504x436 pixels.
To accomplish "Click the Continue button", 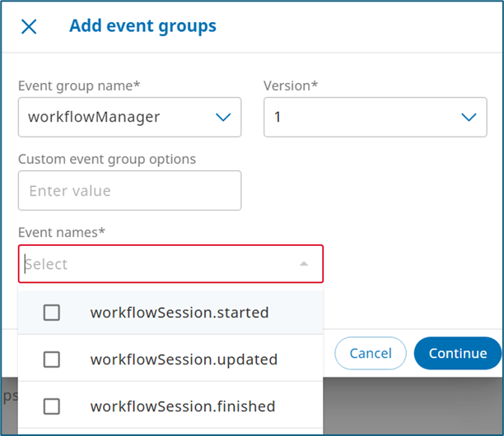I will click(458, 353).
